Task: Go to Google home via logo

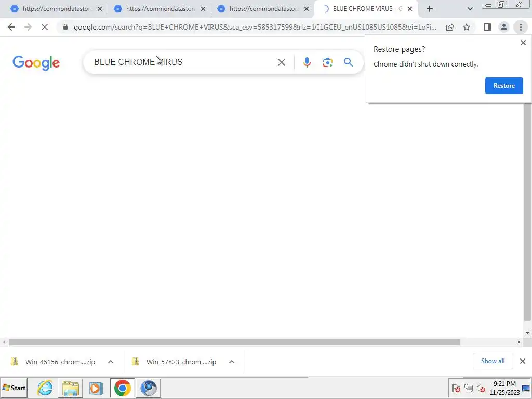Action: [36, 63]
